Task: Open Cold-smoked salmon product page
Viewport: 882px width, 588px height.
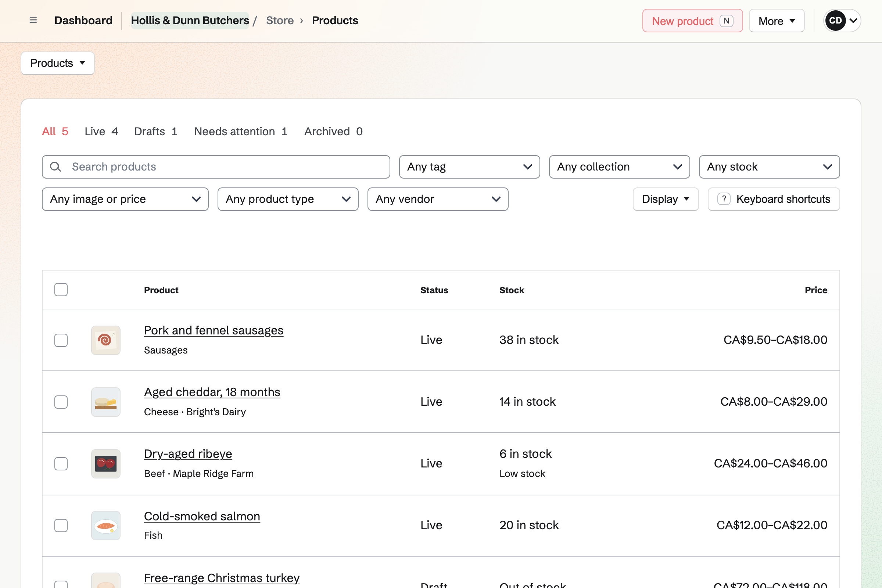Action: tap(202, 516)
